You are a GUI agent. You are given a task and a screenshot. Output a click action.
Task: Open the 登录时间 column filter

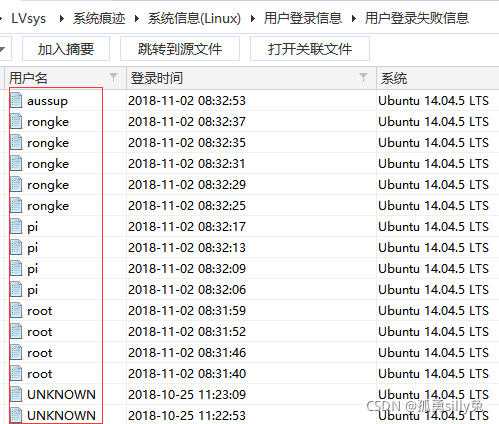coord(363,78)
